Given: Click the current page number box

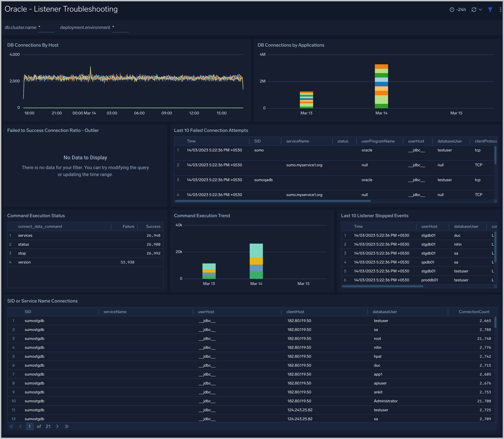Looking at the screenshot, I should (30, 426).
